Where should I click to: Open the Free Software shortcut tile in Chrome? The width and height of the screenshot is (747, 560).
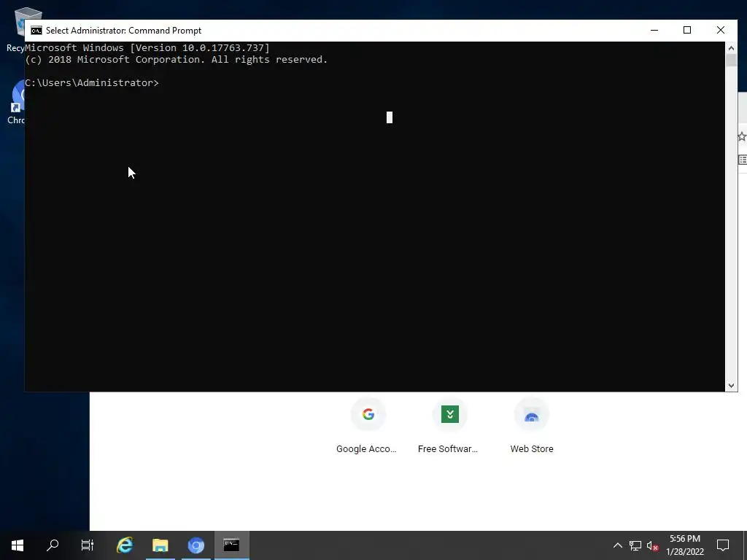click(449, 426)
